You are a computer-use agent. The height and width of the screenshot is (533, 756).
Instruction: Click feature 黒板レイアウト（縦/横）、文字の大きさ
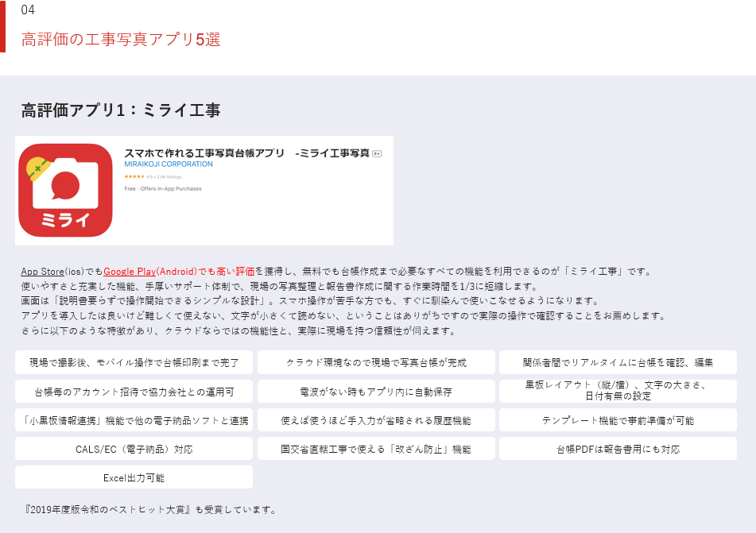(618, 391)
